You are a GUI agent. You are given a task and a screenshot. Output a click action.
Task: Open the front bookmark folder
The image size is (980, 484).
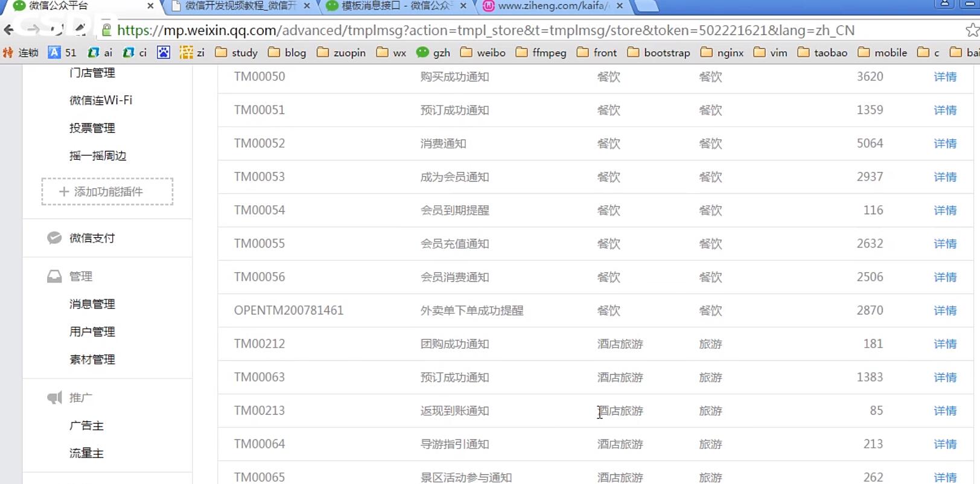coord(597,53)
